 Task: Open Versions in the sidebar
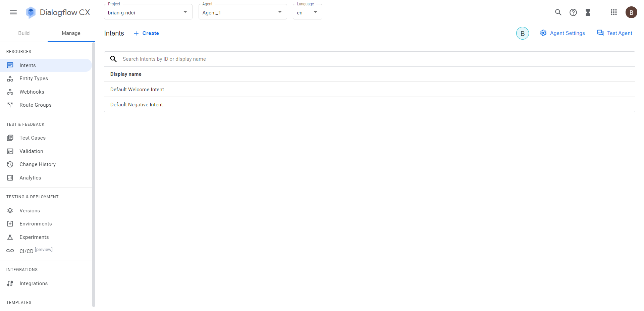46,211
